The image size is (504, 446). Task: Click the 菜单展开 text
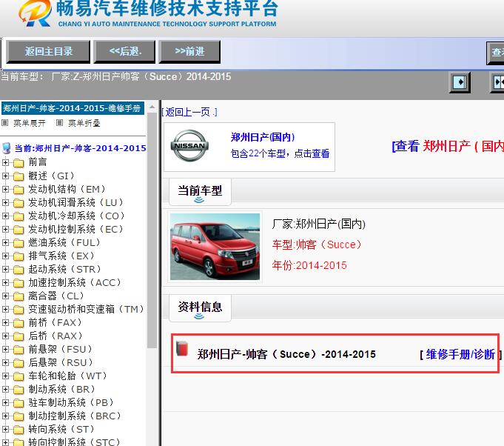(x=30, y=123)
